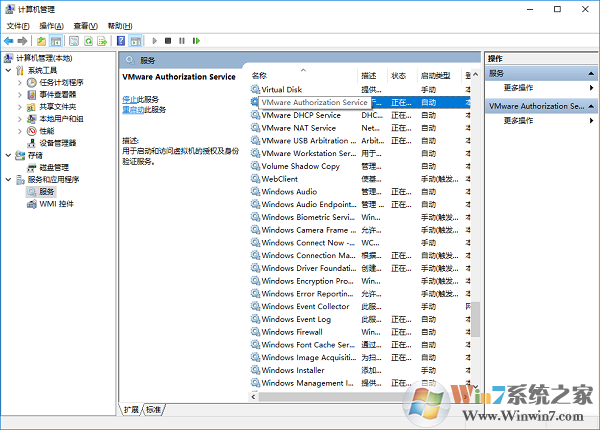The height and width of the screenshot is (430, 600).
Task: Click the Back arrow toolbar icon
Action: click(x=9, y=41)
